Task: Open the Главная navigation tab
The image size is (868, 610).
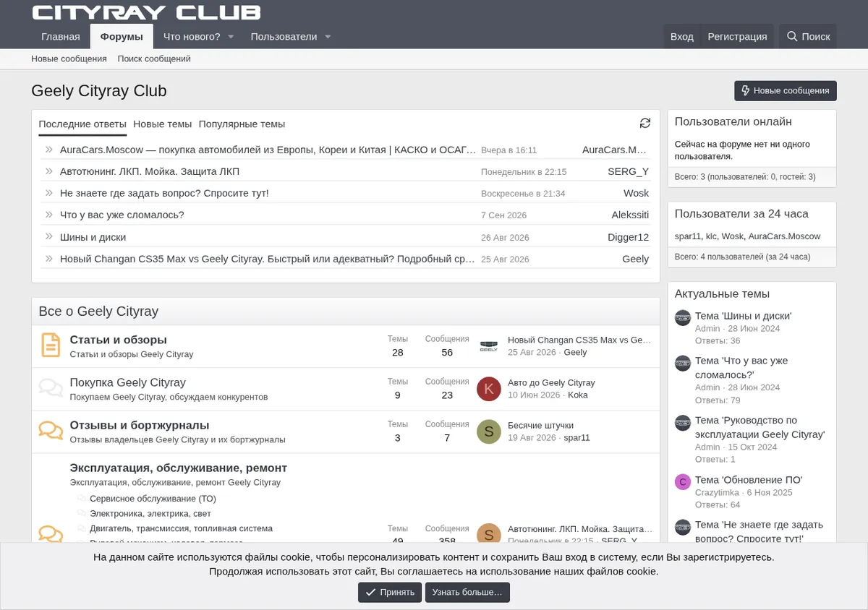Action: [61, 37]
